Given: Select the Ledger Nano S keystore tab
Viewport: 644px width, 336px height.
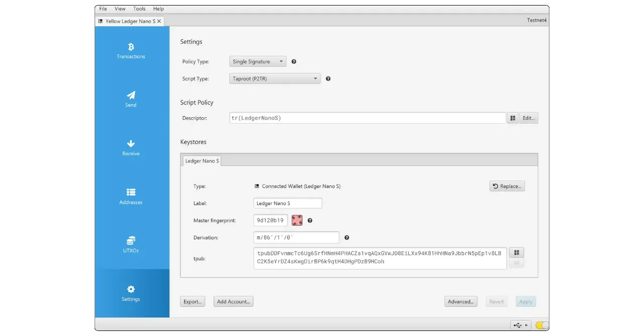Looking at the screenshot, I should point(202,161).
